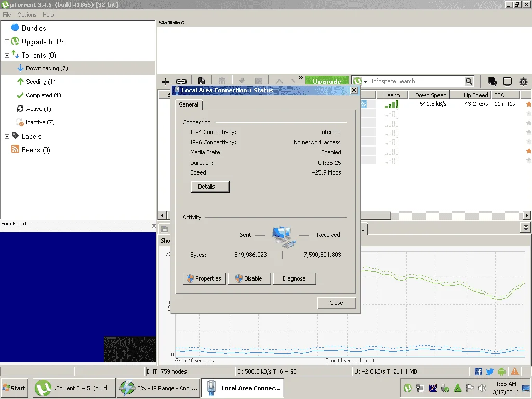Open the Help menu
532x399 pixels.
[48, 15]
